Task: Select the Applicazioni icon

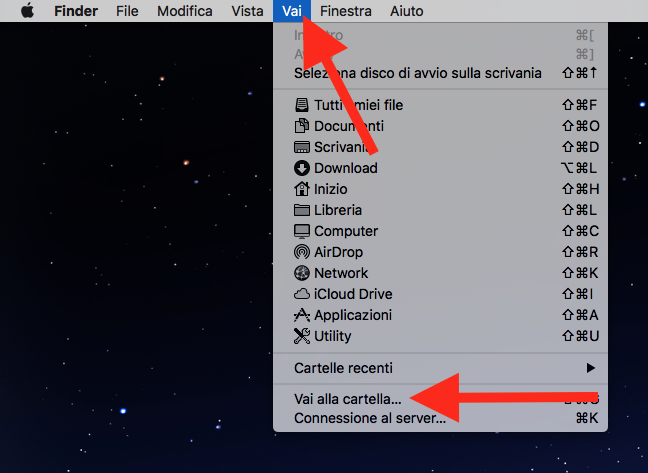Action: pyautogui.click(x=302, y=315)
